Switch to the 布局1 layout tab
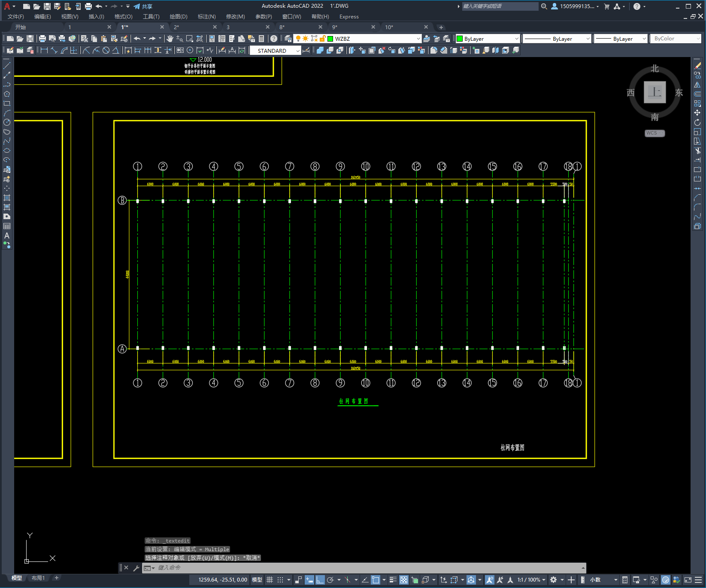The width and height of the screenshot is (706, 588). coord(38,578)
